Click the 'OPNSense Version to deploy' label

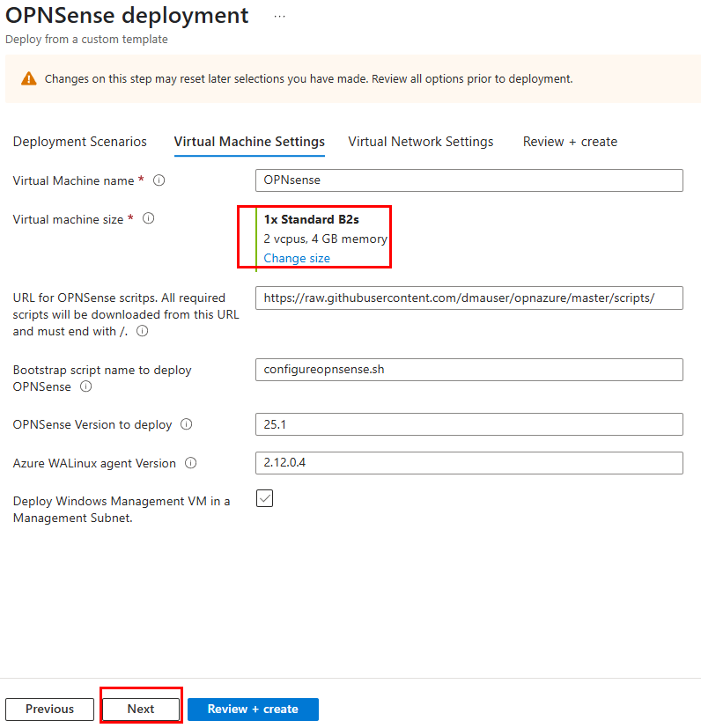(x=92, y=424)
